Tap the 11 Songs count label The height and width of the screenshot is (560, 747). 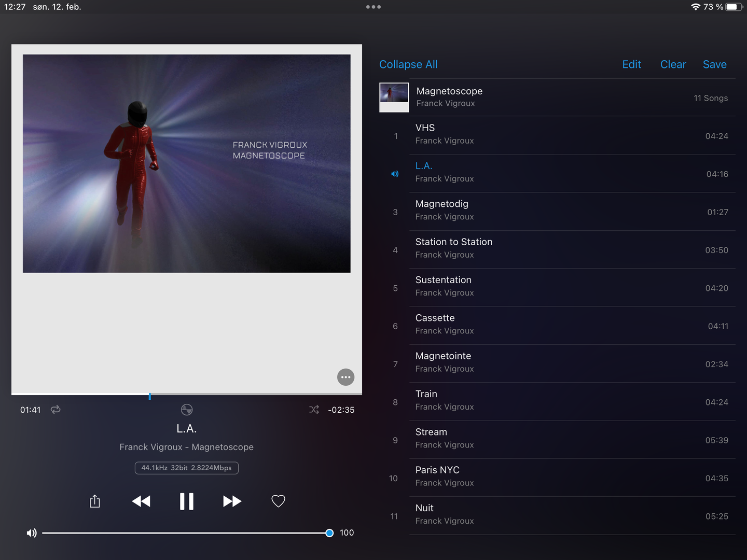[x=711, y=98]
